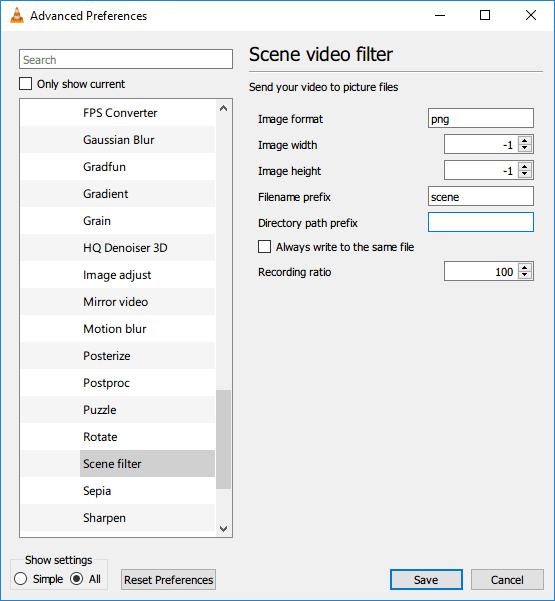555x601 pixels.
Task: Enable Only show current checkbox
Action: [26, 84]
